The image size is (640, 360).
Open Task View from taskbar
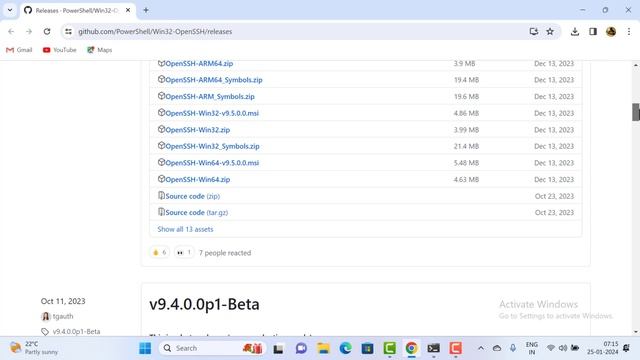pos(278,348)
